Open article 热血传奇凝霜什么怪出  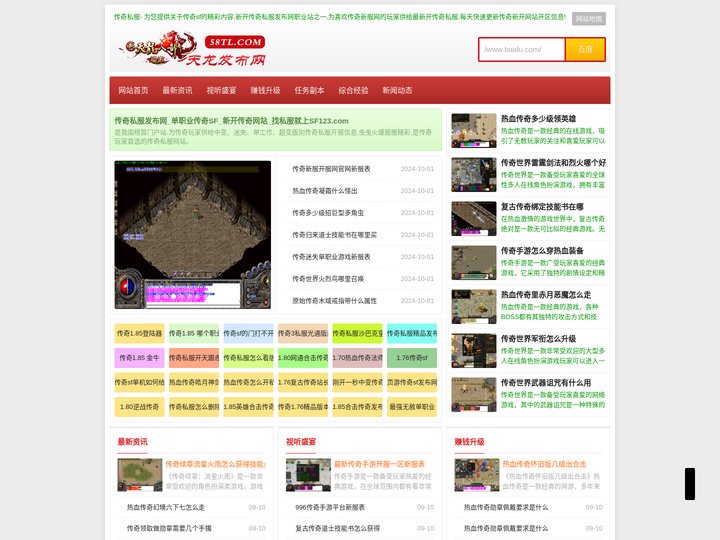325,191
